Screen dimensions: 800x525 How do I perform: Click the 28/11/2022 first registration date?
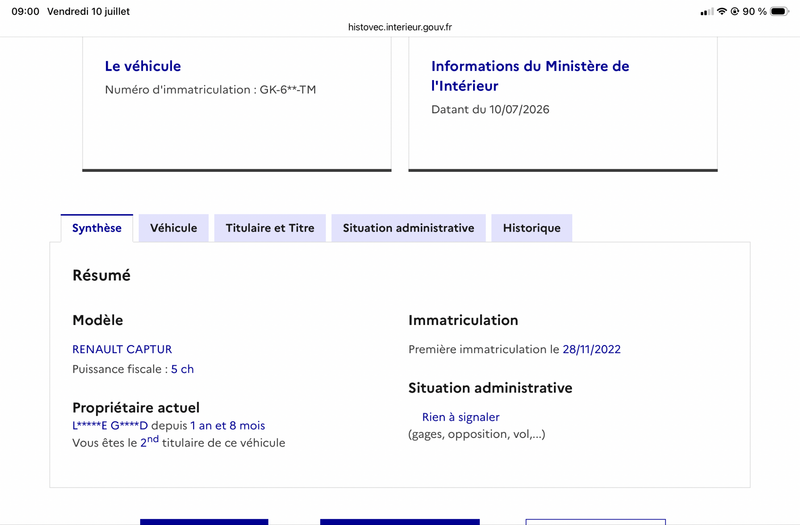coord(591,349)
